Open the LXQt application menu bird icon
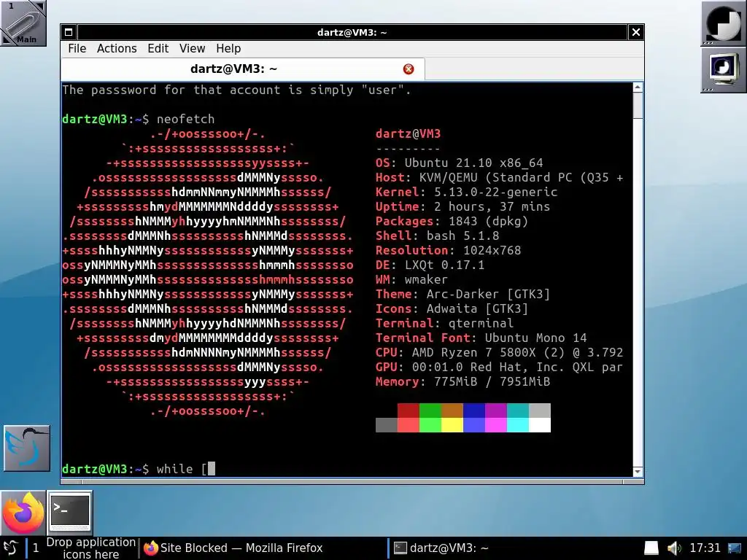 (10, 548)
